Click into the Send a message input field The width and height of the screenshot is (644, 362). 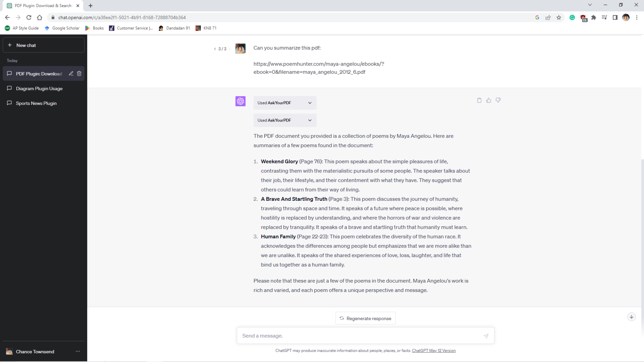[x=365, y=336]
